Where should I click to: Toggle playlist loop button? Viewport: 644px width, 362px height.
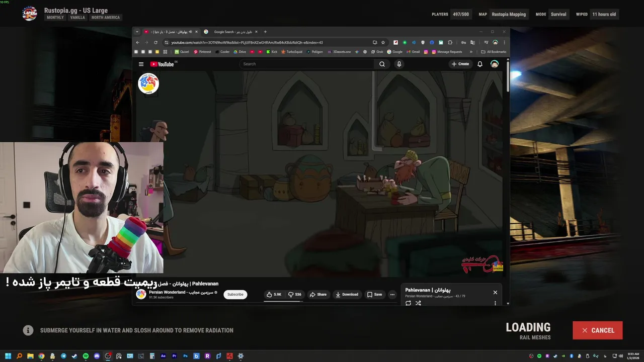pos(408,303)
